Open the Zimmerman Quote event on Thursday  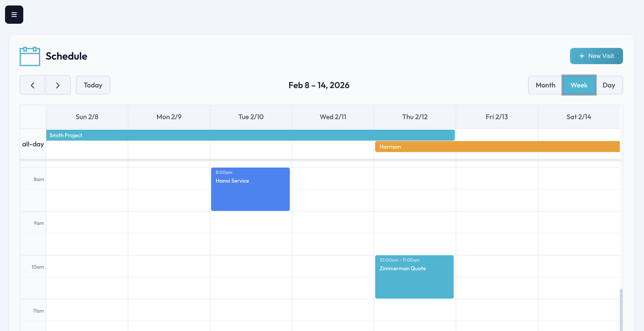click(x=414, y=276)
